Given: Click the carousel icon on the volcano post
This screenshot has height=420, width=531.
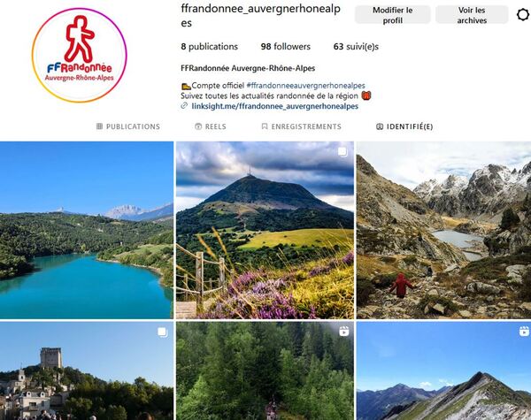Looking at the screenshot, I should (x=342, y=152).
